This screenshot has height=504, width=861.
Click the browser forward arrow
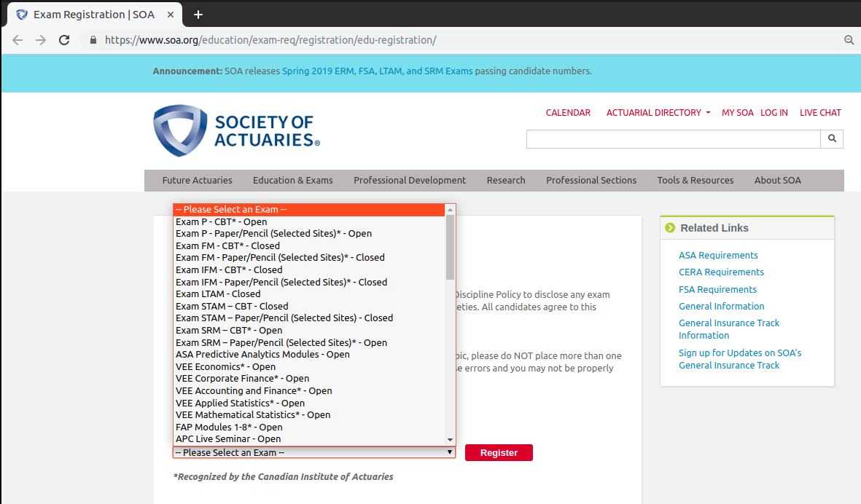point(41,40)
